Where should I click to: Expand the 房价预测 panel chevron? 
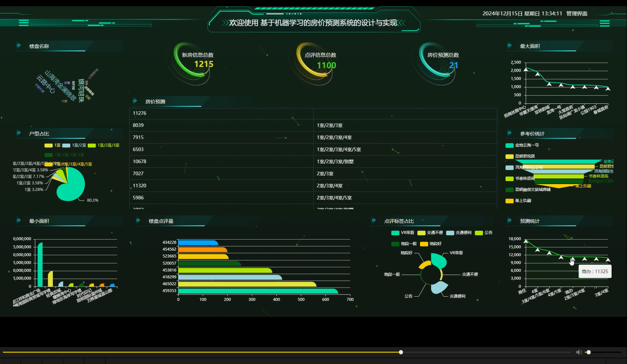coord(135,101)
